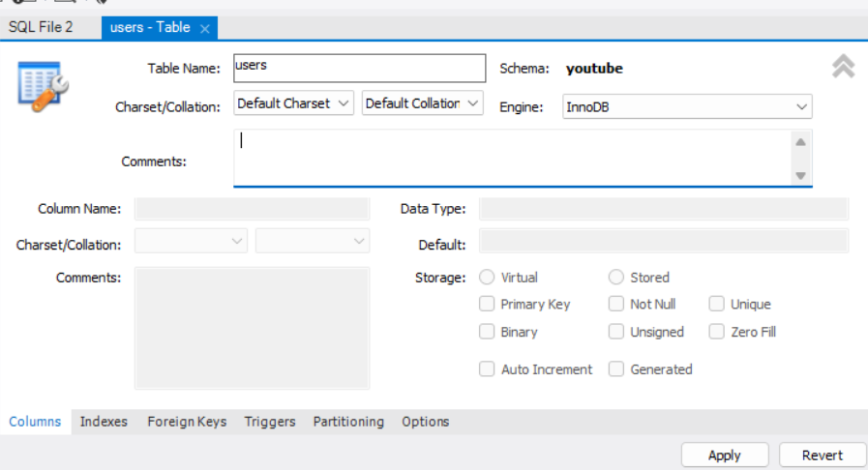Screen dimensions: 868x470
Task: Toggle the Unique checkbox
Action: tap(716, 304)
